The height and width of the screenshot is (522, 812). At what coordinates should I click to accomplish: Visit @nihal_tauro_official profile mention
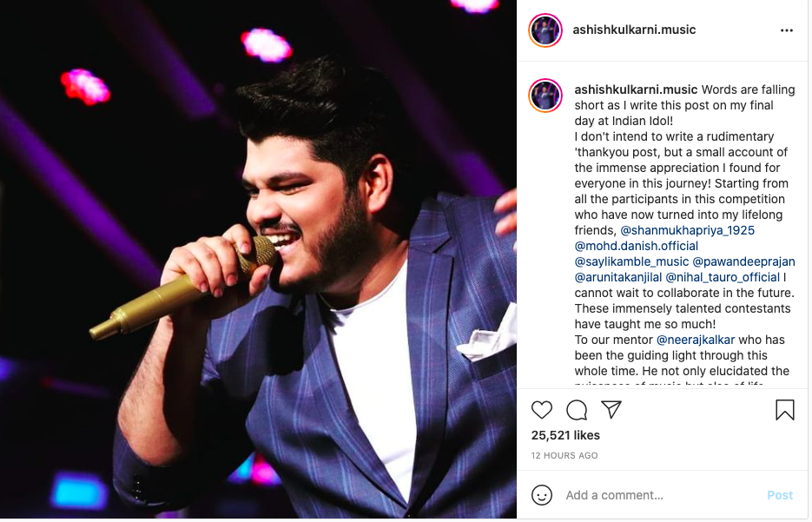(723, 277)
